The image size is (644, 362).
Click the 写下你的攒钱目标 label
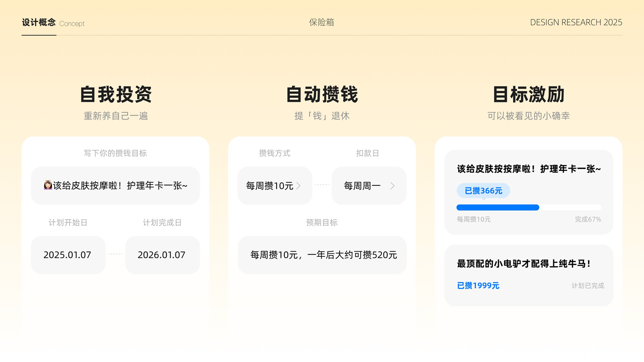click(x=115, y=153)
